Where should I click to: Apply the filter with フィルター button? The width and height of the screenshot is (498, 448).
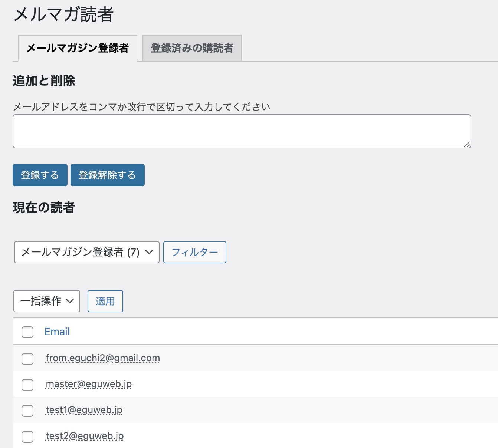[x=194, y=252]
